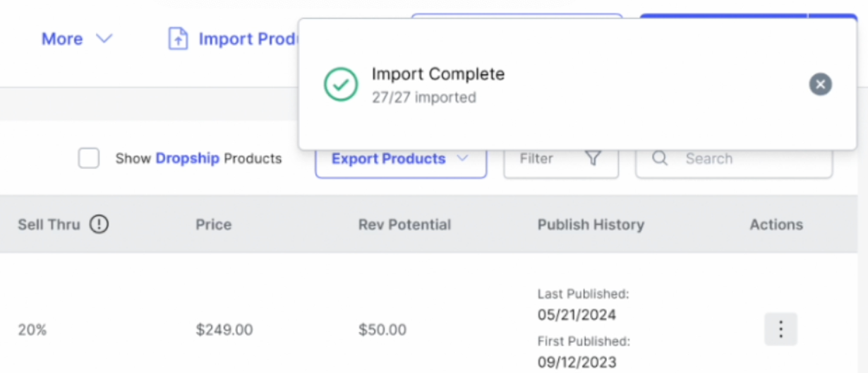This screenshot has height=373, width=868.
Task: Sort by the Price column header
Action: click(x=213, y=225)
